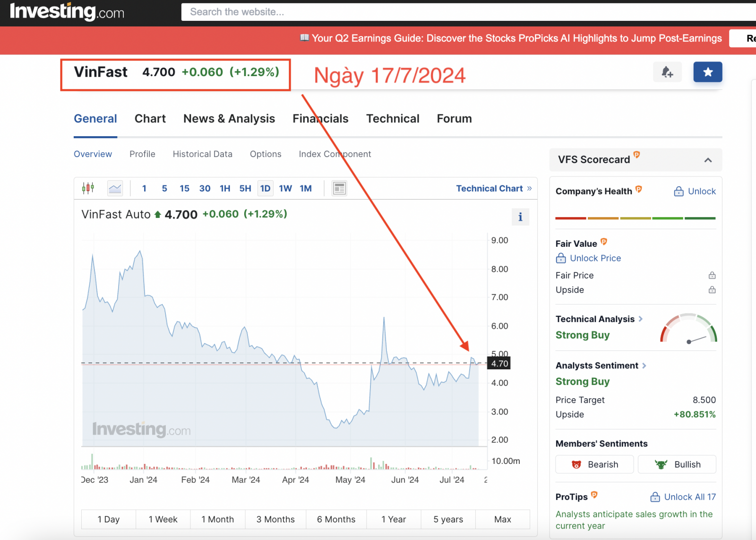Set chart interval to 1 minute
The width and height of the screenshot is (756, 540).
click(x=144, y=188)
